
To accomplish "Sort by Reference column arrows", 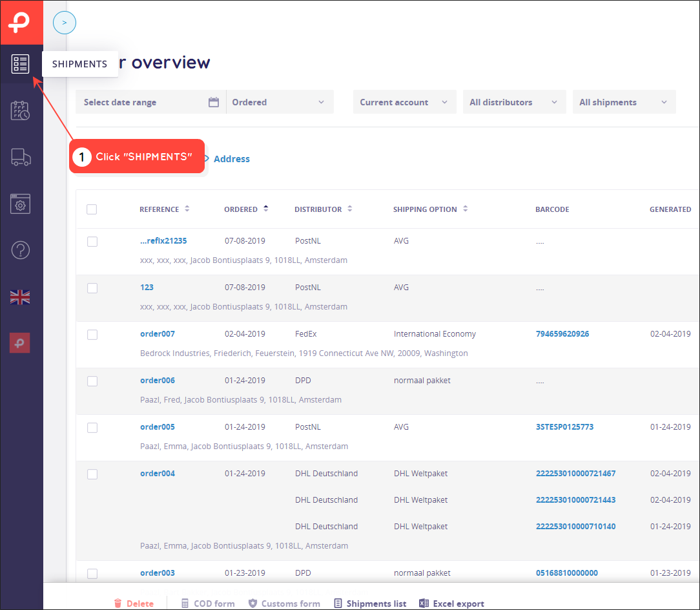I will point(187,209).
